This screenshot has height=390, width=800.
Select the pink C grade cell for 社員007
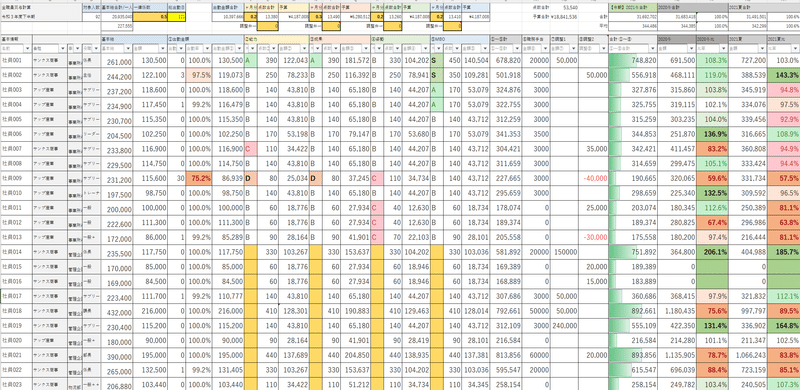tap(249, 149)
